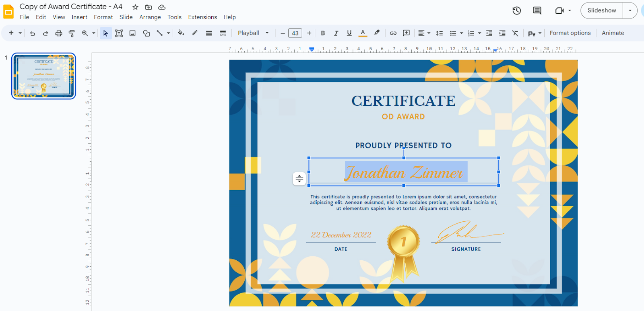
Task: Start the Slideshow
Action: [602, 10]
